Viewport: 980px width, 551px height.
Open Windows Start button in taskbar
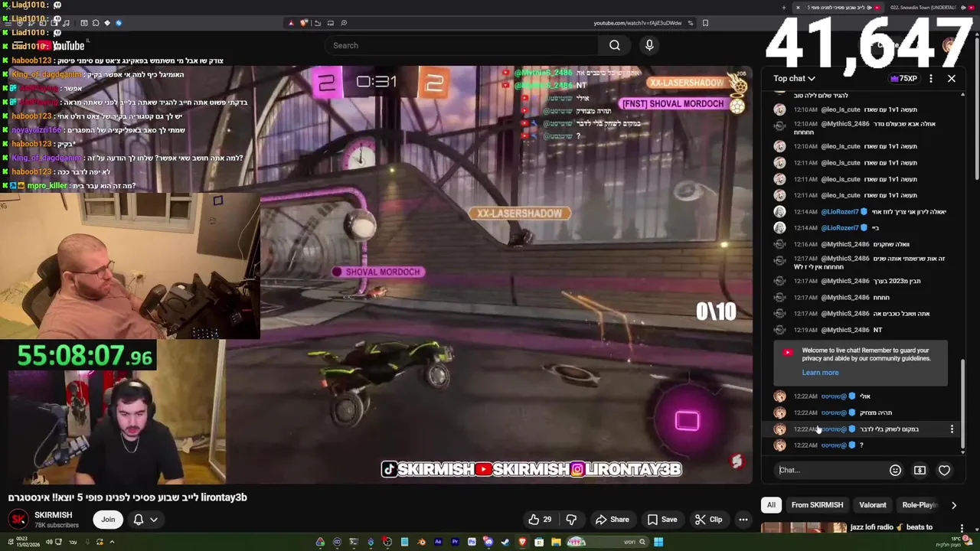point(658,543)
